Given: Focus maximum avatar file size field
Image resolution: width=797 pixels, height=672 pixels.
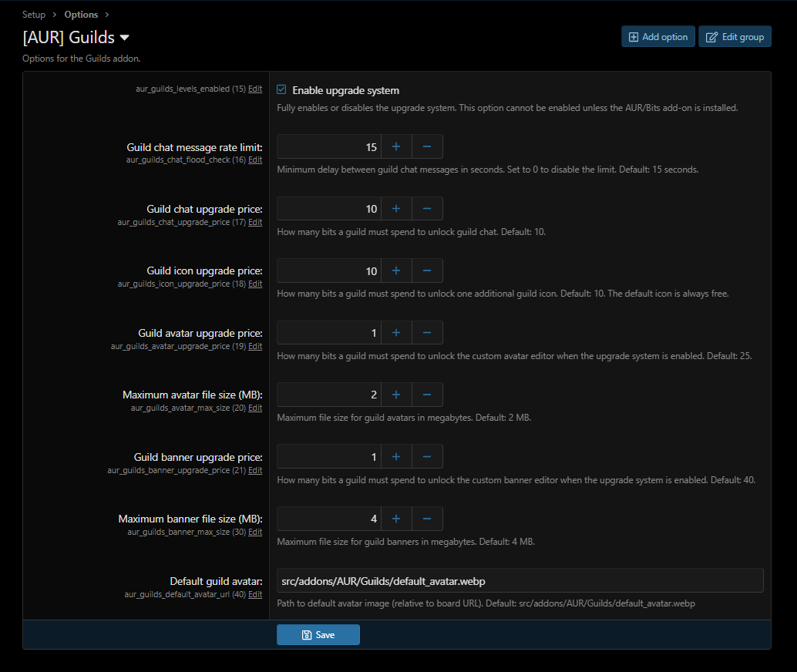Looking at the screenshot, I should click(x=329, y=395).
